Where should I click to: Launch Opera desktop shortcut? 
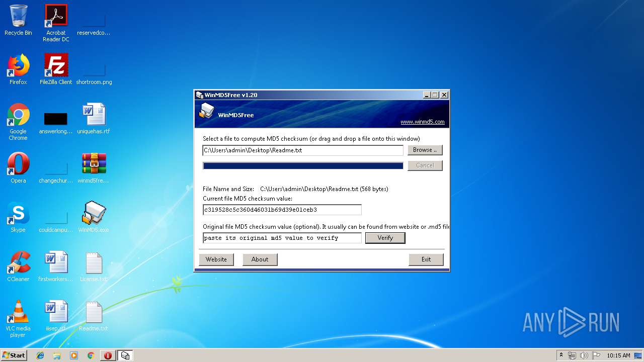[x=18, y=168]
